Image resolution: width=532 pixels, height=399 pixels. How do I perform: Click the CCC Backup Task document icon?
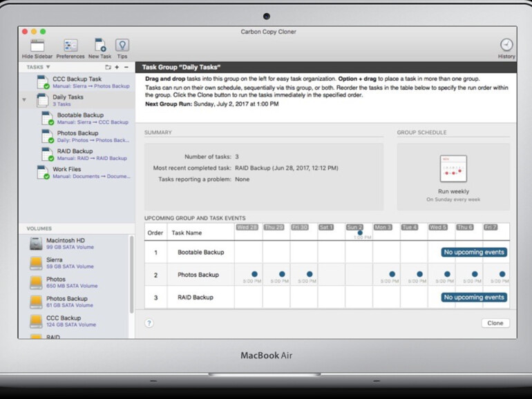pyautogui.click(x=43, y=82)
